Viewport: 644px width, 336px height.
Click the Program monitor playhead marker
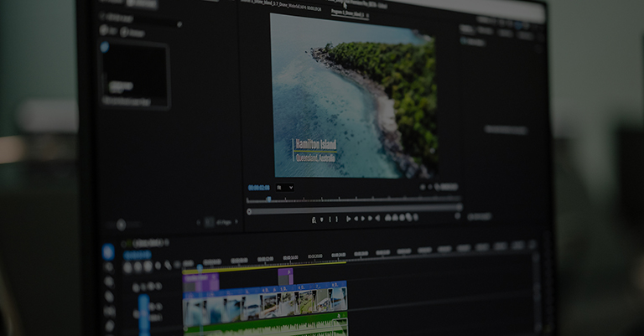268,199
